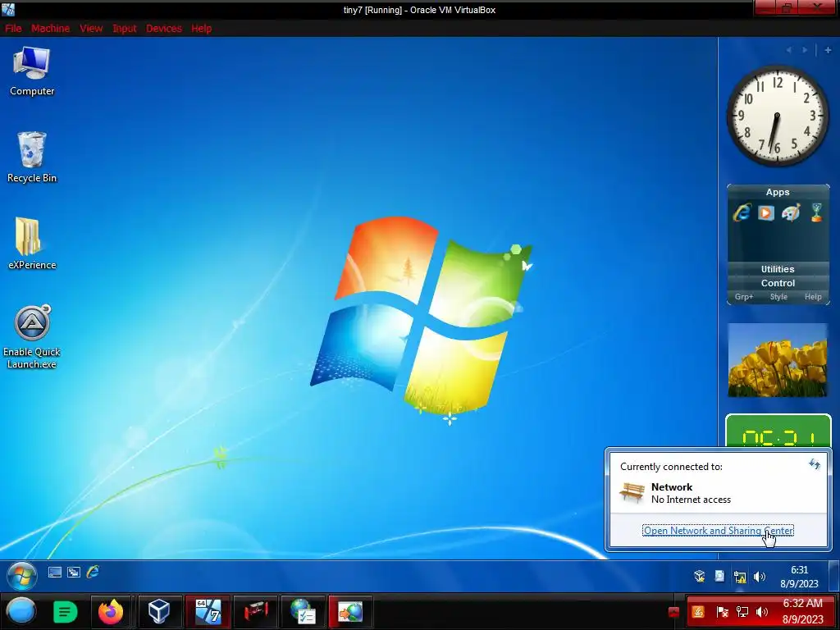The width and height of the screenshot is (840, 630).
Task: Click Grp+ in launcher gadget
Action: point(744,297)
